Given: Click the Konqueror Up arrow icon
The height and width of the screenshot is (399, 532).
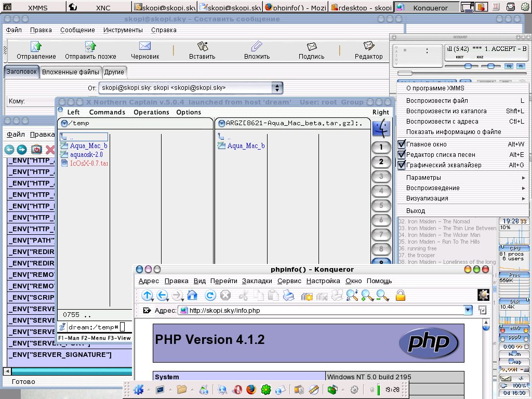Looking at the screenshot, I should tap(147, 295).
